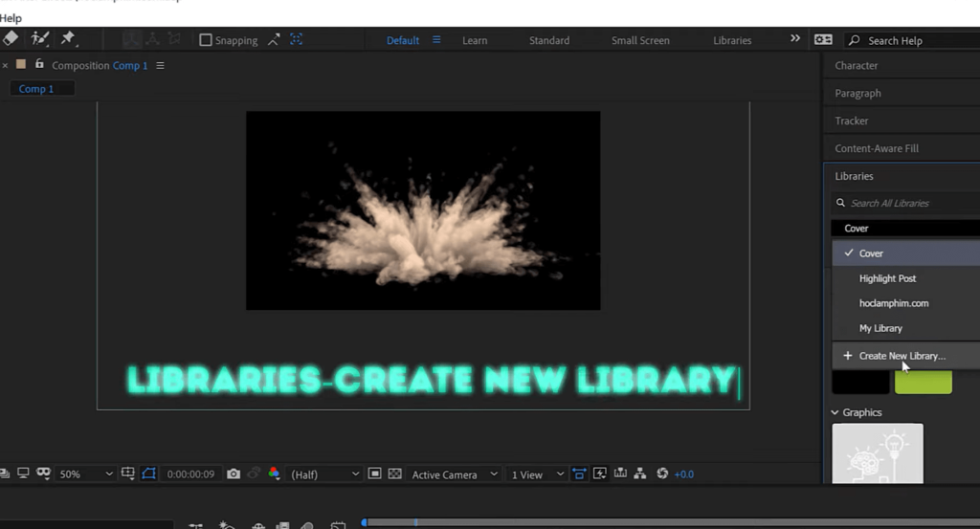Toggle pixel aspect ratio correction icon
This screenshot has width=980, height=529.
click(579, 474)
